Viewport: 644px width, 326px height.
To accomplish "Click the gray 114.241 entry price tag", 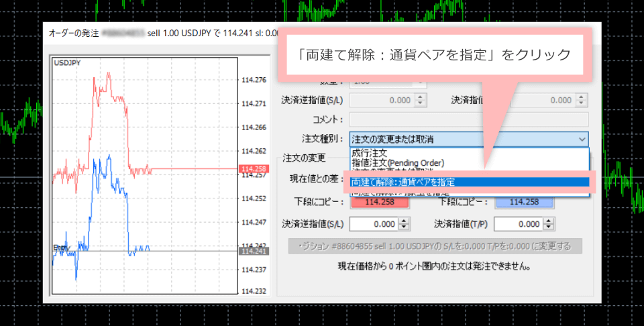I will coord(252,251).
